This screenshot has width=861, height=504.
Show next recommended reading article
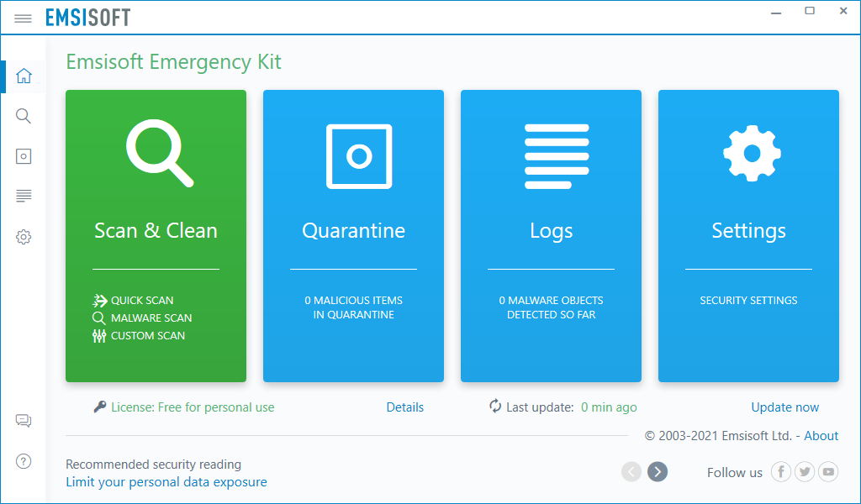658,471
